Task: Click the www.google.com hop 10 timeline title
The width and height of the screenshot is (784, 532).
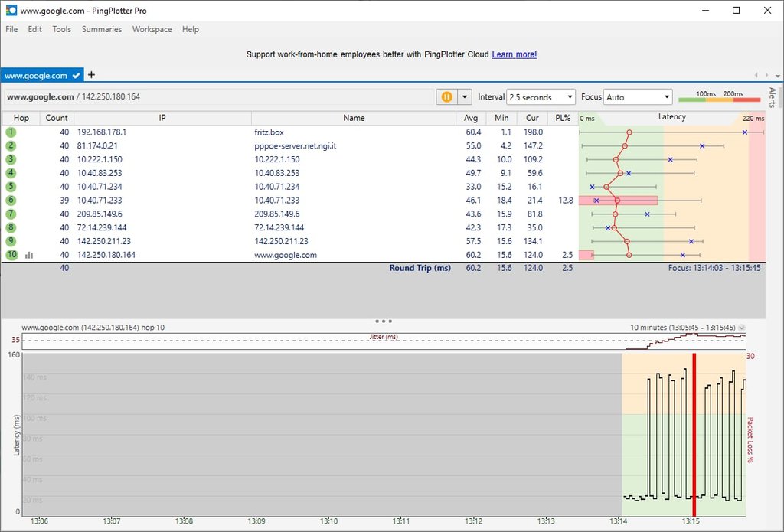Action: click(93, 328)
